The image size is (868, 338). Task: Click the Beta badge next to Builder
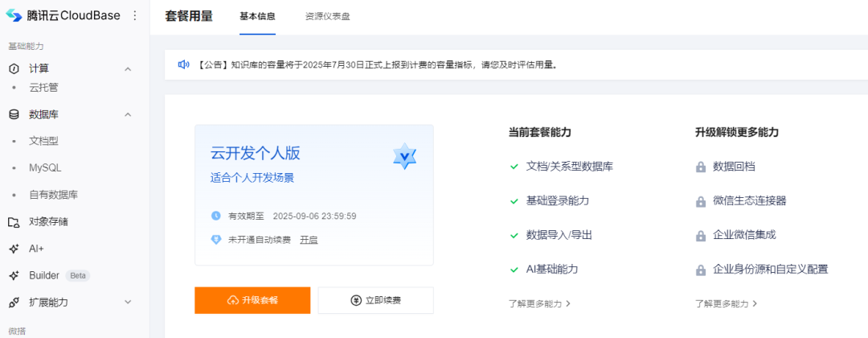(77, 275)
